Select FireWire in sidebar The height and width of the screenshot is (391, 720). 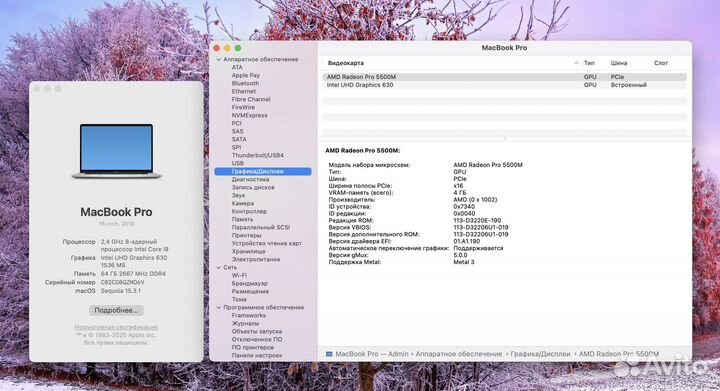243,107
